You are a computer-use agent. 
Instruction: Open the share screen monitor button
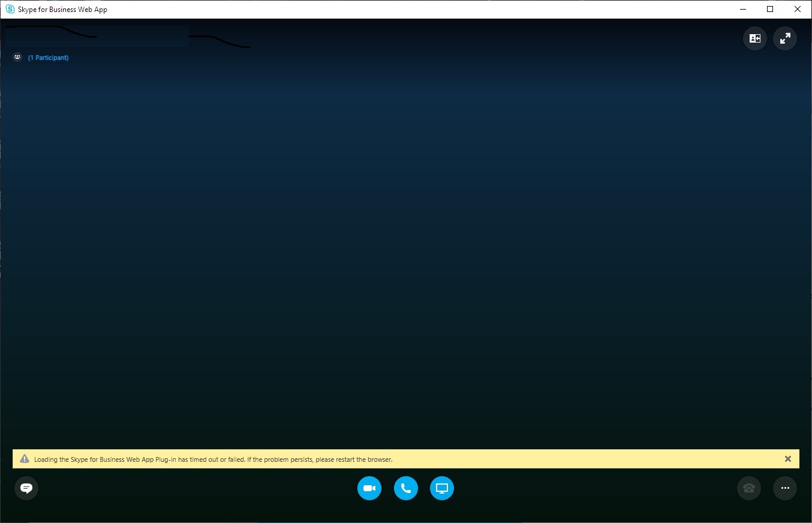click(442, 488)
